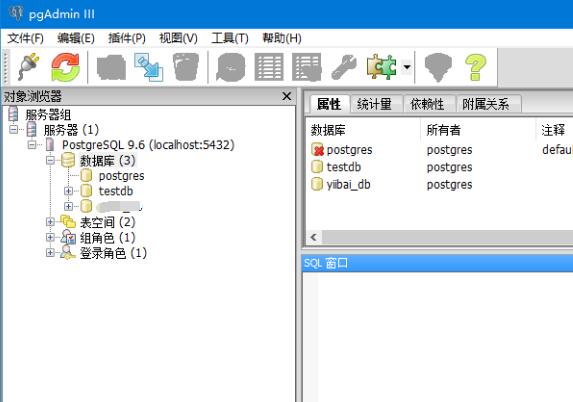Click the 数据库 column header
This screenshot has height=402, width=573.
pos(363,130)
